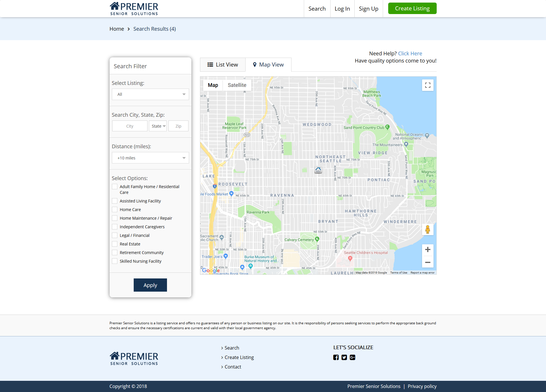The width and height of the screenshot is (546, 392).
Task: Select The Mountaineers map pin
Action: [x=406, y=144]
